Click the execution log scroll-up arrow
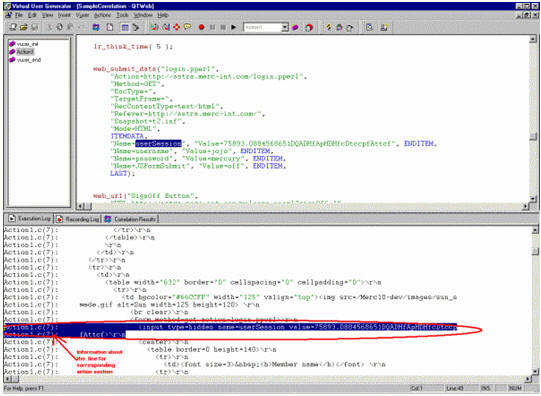This screenshot has width=541, height=396. point(535,230)
